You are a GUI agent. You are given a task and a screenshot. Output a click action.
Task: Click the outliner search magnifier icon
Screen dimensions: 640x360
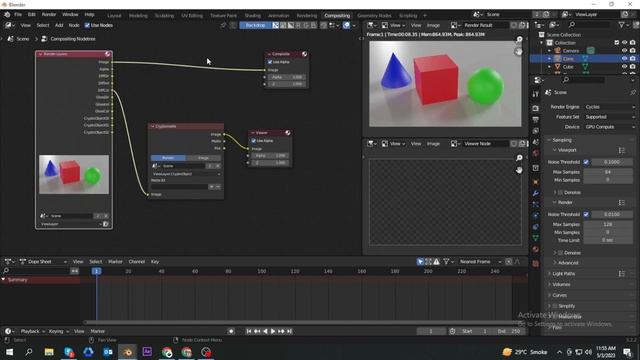point(572,25)
